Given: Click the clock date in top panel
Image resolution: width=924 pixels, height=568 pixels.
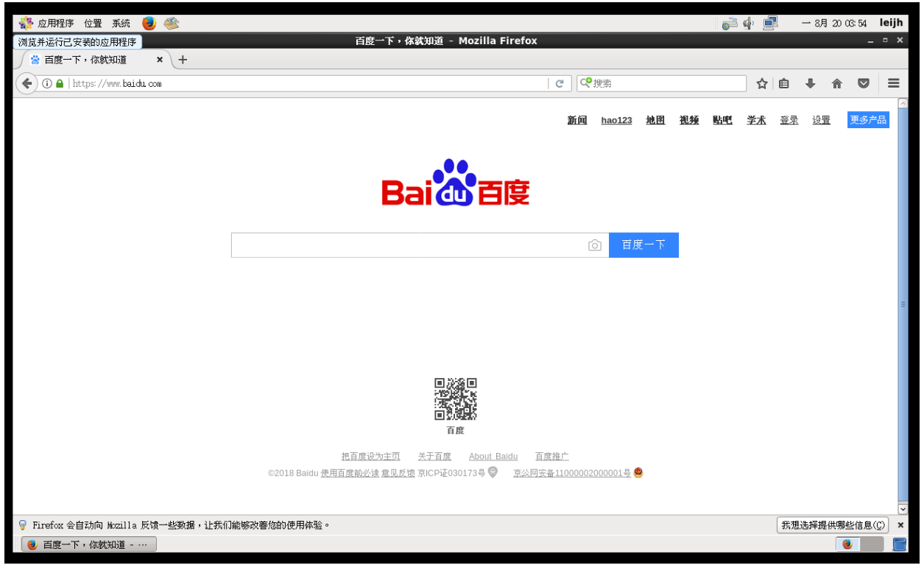Looking at the screenshot, I should (x=833, y=23).
